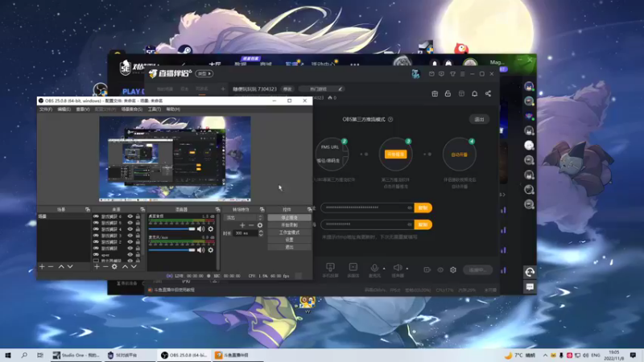The height and width of the screenshot is (362, 644).
Task: Remove the selected scene in OBS Scenes panel
Action: [51, 267]
